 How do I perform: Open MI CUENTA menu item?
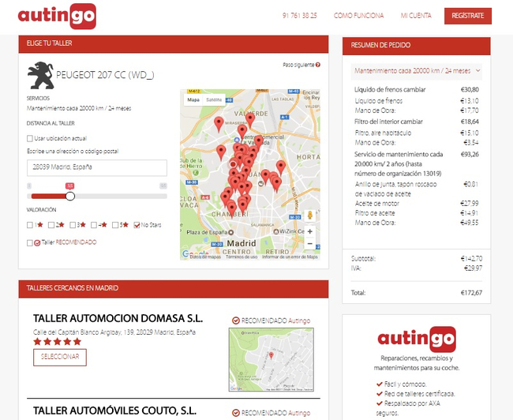[416, 16]
